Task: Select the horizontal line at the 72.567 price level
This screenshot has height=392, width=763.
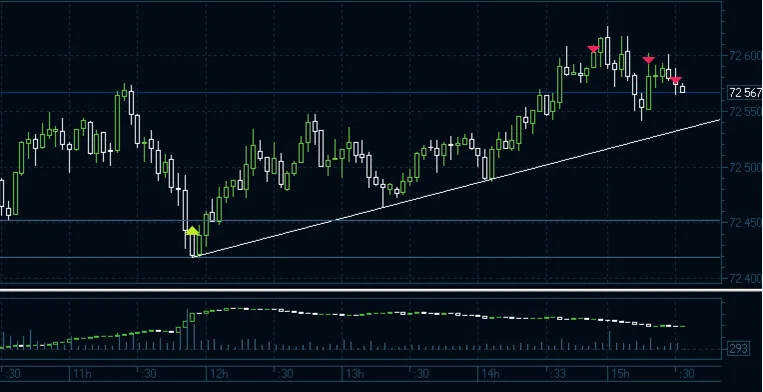Action: click(x=360, y=92)
